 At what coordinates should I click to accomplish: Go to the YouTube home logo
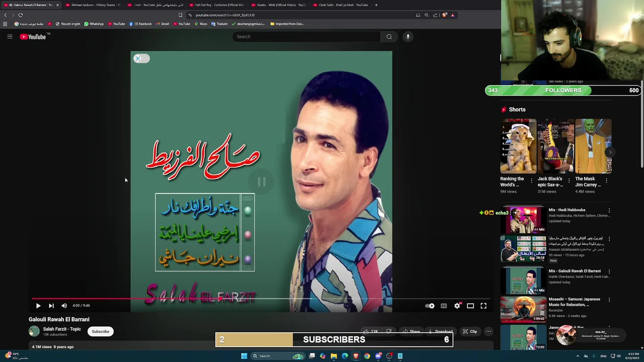pos(33,37)
